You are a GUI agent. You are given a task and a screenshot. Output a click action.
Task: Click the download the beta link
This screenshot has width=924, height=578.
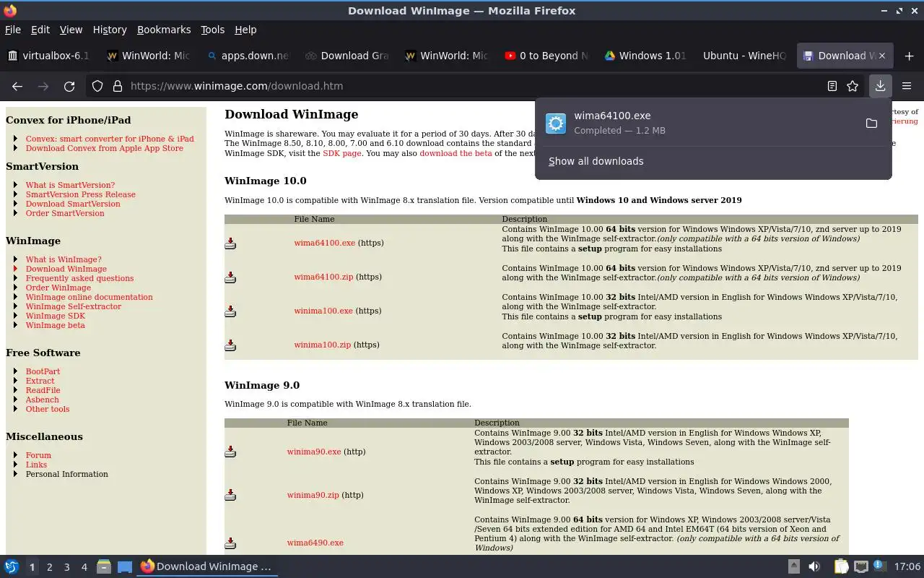pos(456,153)
